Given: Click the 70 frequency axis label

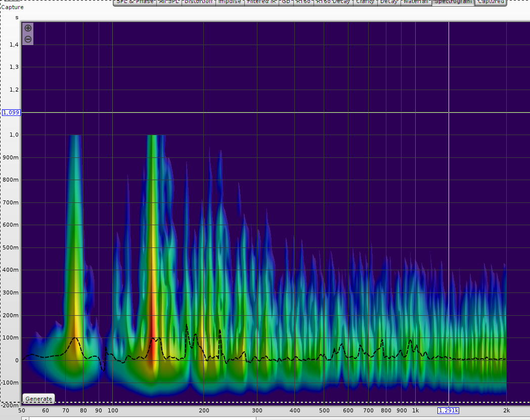Looking at the screenshot, I should click(66, 410).
